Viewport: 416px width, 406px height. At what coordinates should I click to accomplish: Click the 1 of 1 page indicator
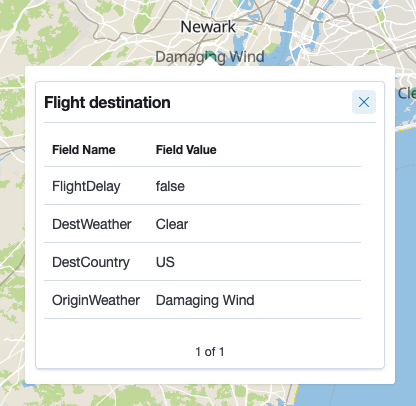tap(210, 352)
